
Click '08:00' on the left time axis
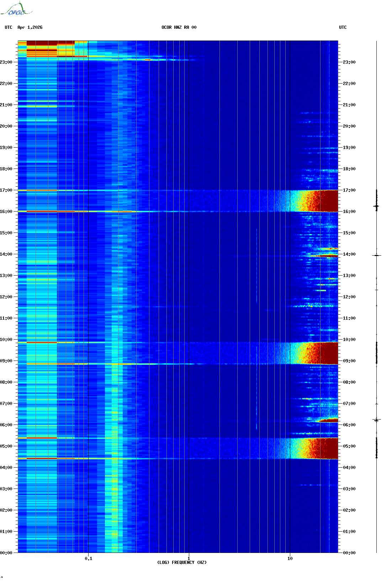coord(6,382)
